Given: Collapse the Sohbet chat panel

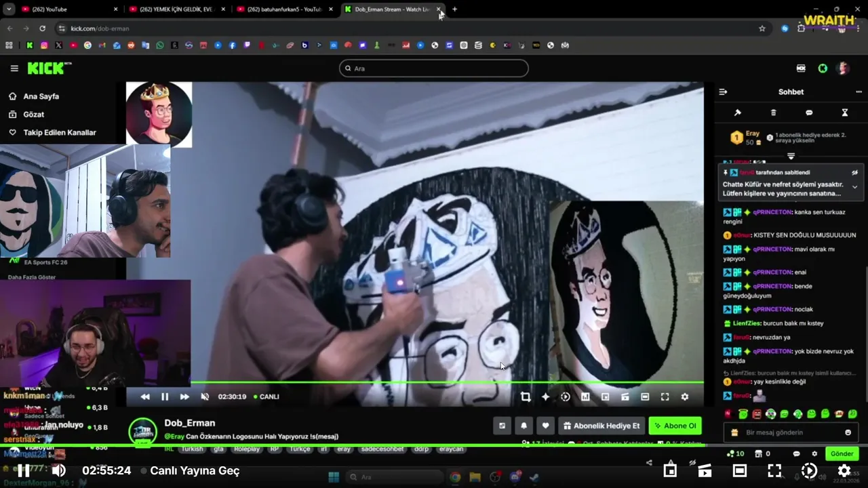Looking at the screenshot, I should (x=723, y=92).
